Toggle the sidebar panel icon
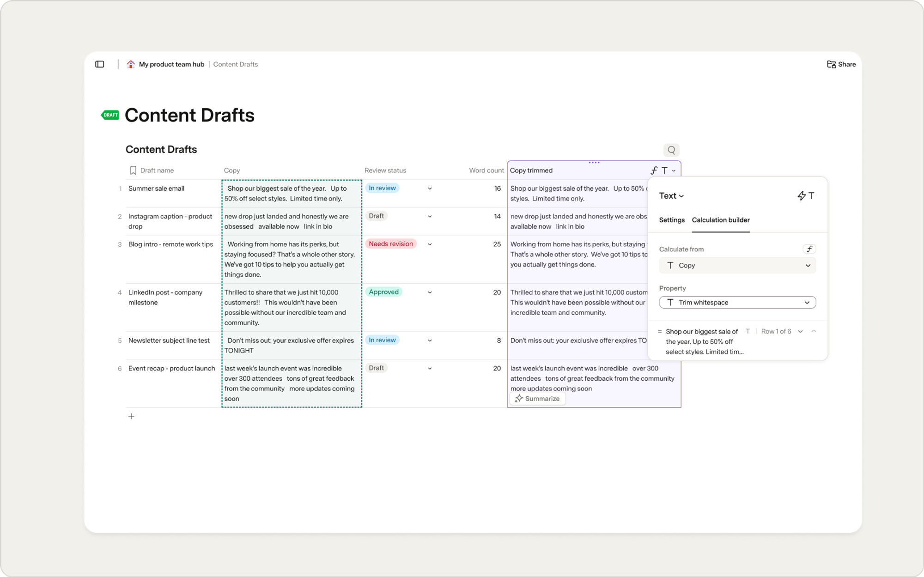The height and width of the screenshot is (577, 924). tap(100, 64)
